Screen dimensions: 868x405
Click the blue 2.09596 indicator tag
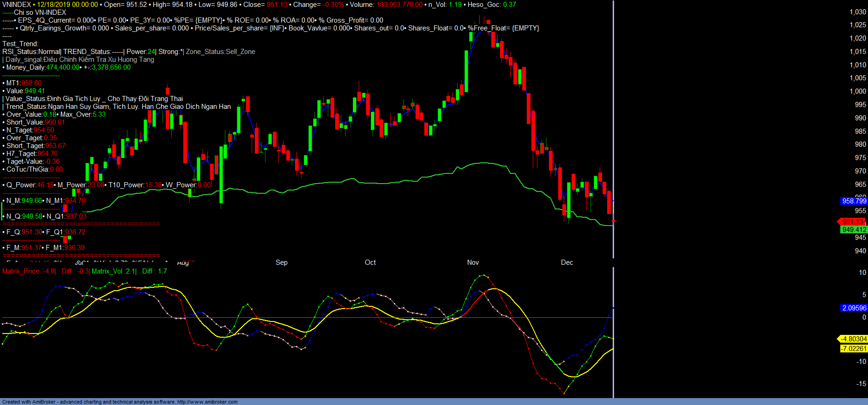[854, 308]
